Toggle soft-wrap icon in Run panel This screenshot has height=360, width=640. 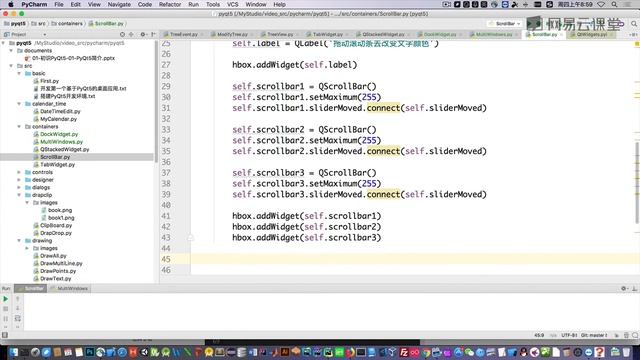click(x=18, y=318)
